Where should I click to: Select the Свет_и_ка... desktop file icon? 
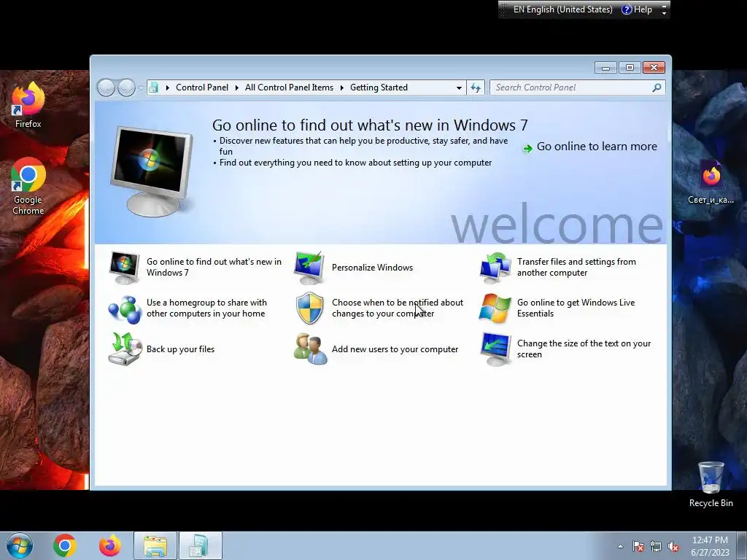711,183
